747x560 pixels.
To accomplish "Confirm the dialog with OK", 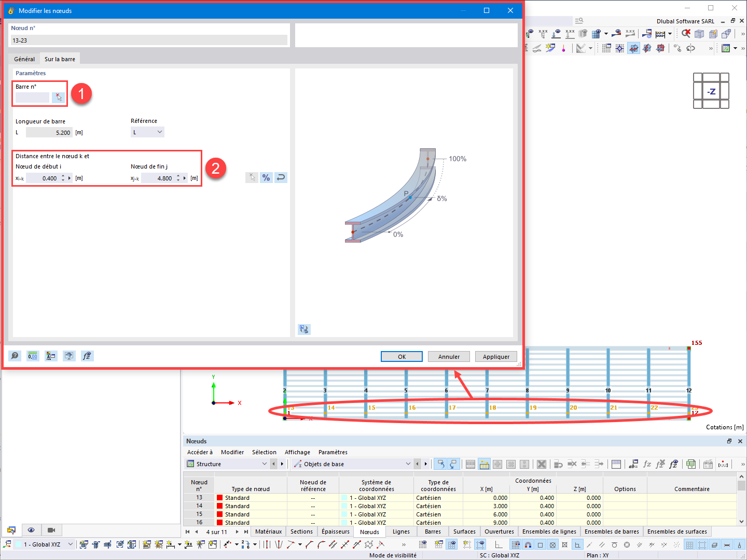I will [402, 357].
